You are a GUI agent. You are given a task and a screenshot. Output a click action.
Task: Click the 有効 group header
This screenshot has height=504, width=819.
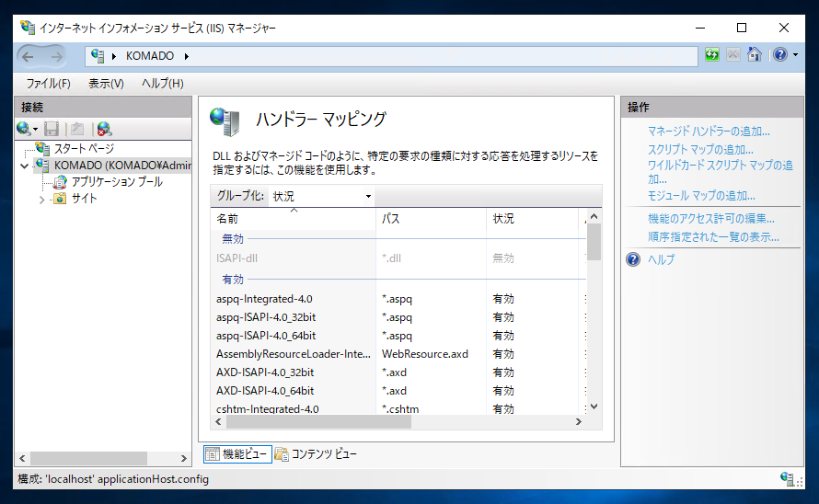[x=233, y=280]
